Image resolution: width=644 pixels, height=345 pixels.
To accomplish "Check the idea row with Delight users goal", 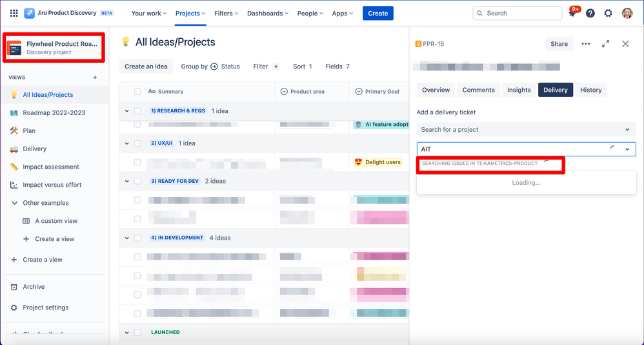I will point(137,162).
